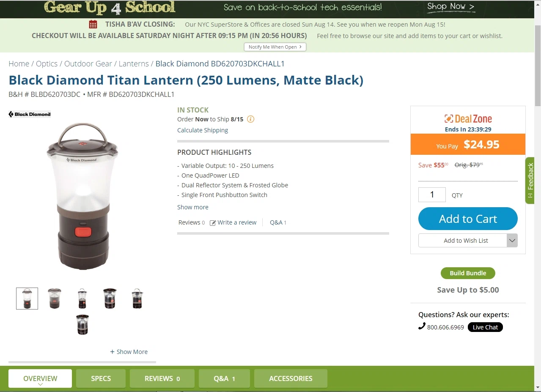The width and height of the screenshot is (541, 392).
Task: Click the red calendar icon in closing notice
Action: [93, 25]
